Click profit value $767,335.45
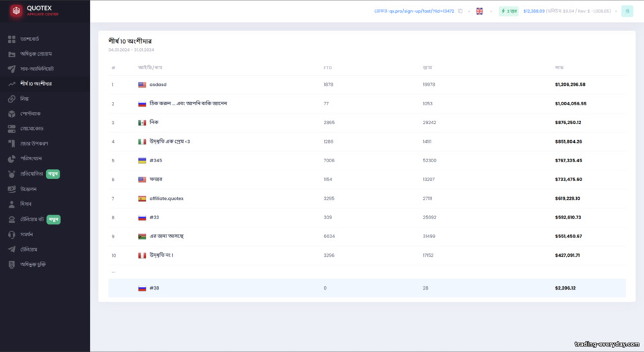 (568, 160)
